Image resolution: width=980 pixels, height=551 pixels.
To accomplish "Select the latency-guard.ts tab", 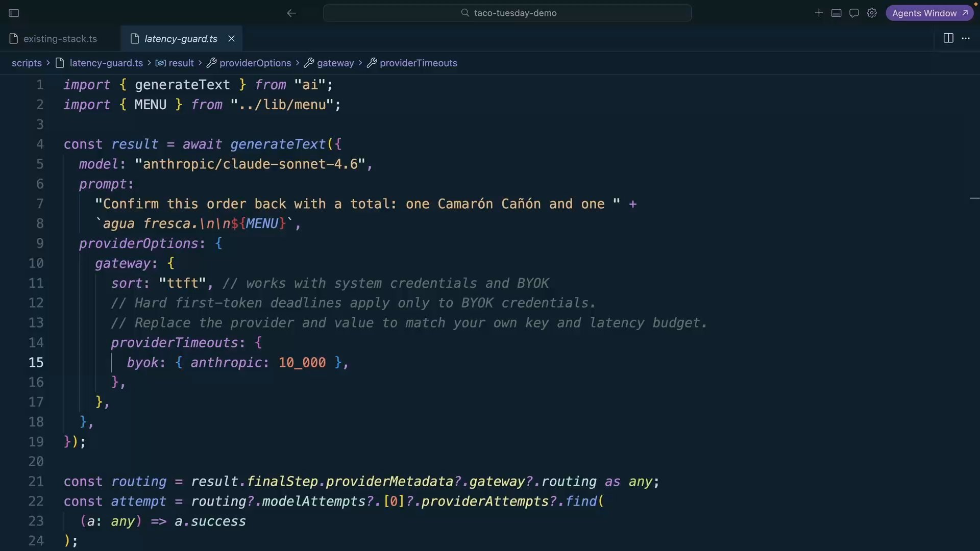I will (x=181, y=39).
